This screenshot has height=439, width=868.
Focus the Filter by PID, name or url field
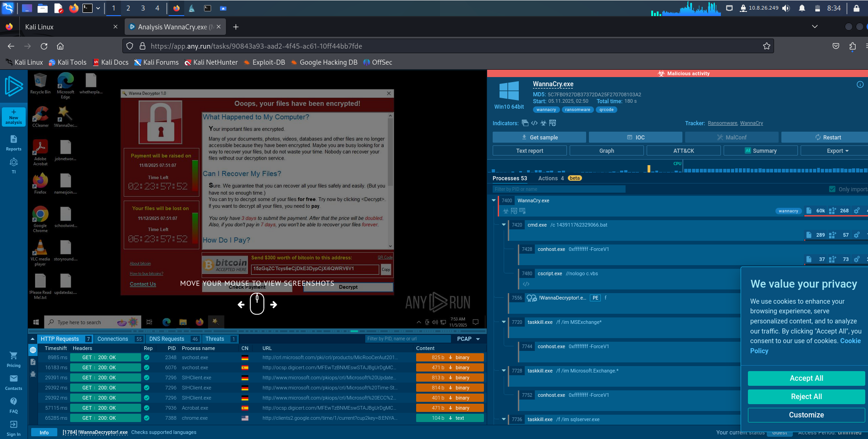408,339
